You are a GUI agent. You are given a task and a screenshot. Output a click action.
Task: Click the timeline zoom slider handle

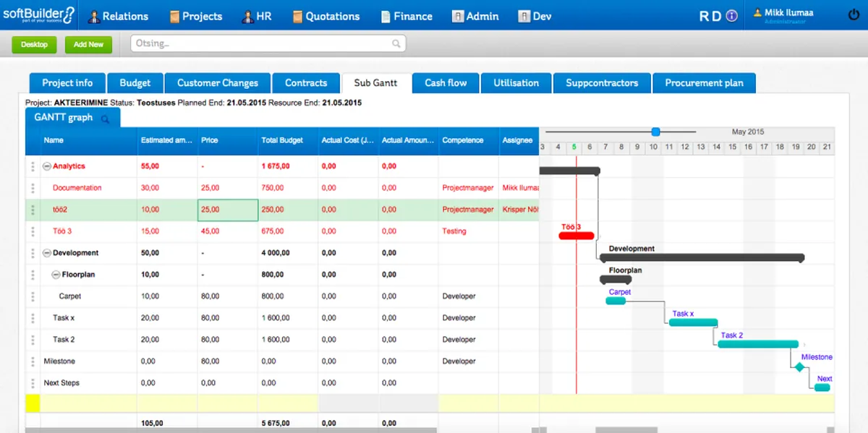tap(655, 132)
